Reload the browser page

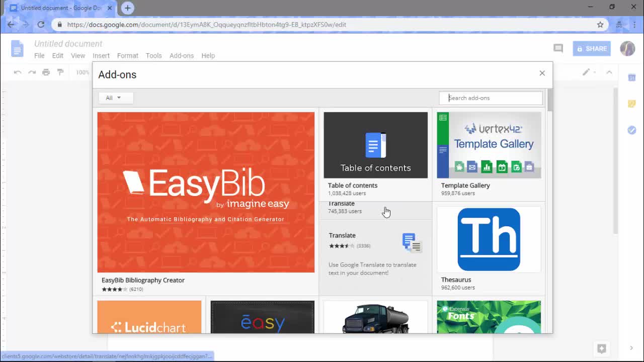[x=41, y=24]
